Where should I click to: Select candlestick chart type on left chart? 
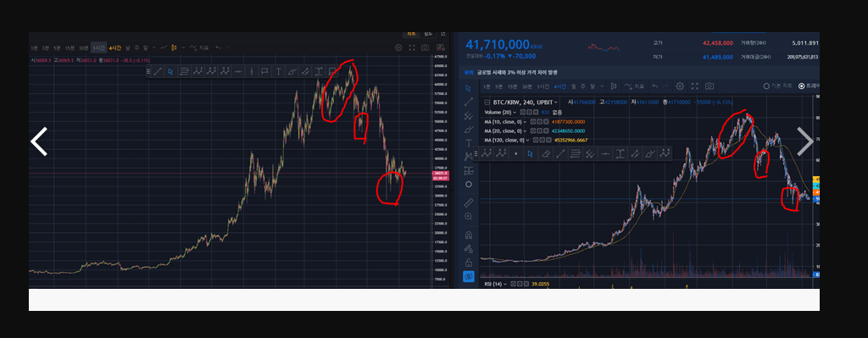pos(174,47)
